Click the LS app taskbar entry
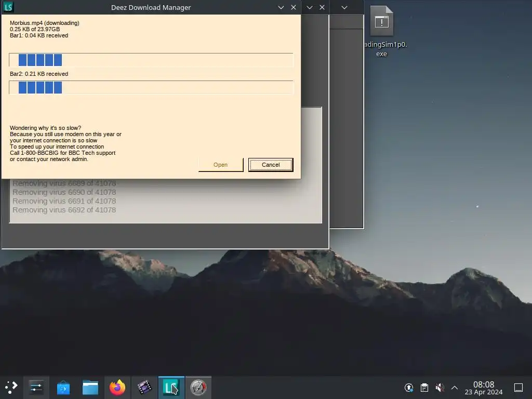This screenshot has height=399, width=532. pyautogui.click(x=171, y=388)
